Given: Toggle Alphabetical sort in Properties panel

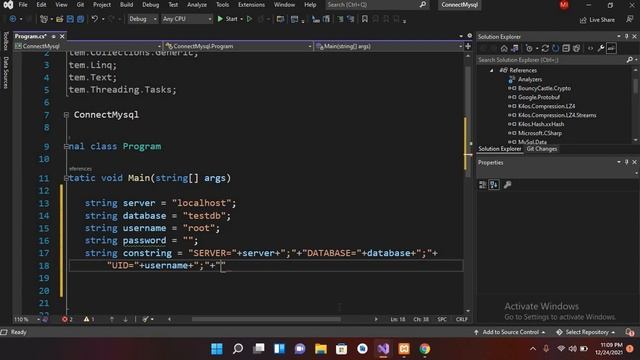Looking at the screenshot, I should tap(493, 185).
